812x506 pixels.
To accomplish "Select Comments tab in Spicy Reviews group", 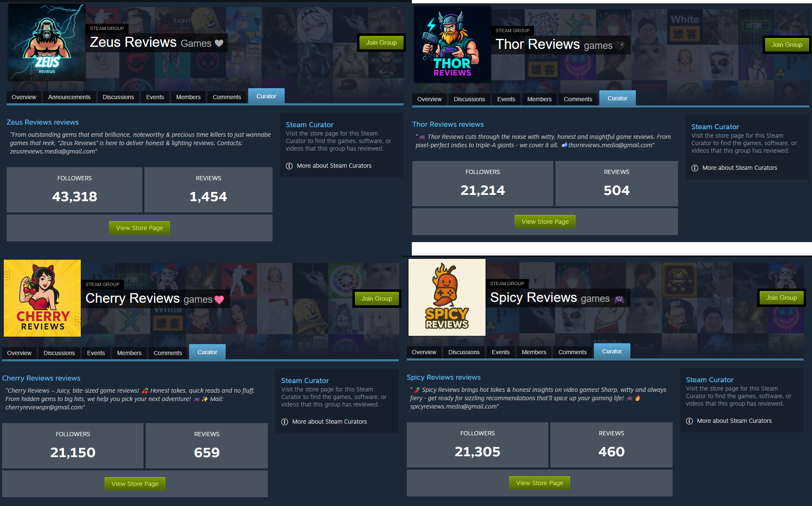I will [573, 352].
